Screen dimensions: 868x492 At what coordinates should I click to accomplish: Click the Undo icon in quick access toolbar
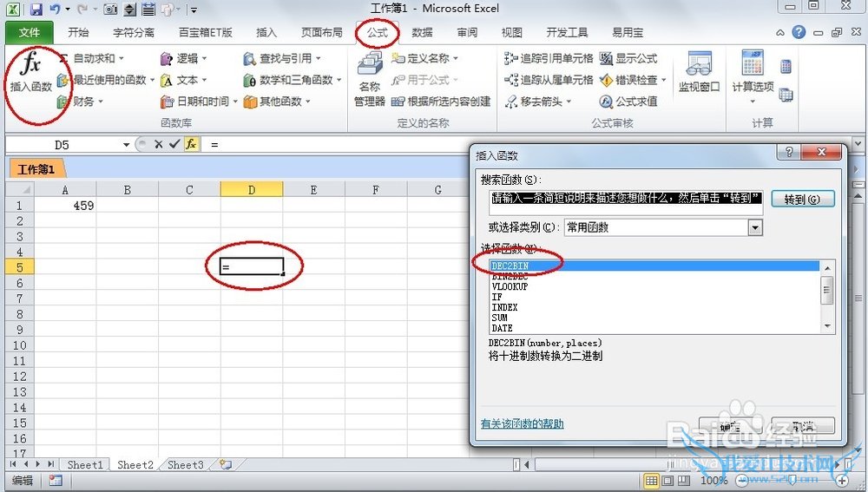(x=55, y=9)
